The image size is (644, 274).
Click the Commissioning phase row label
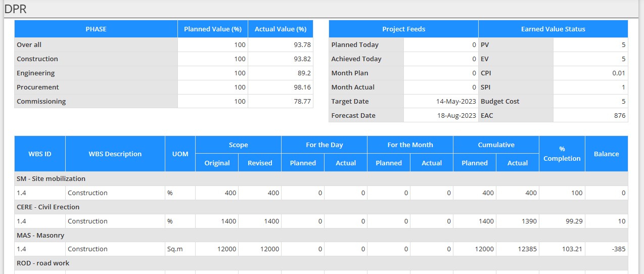click(x=41, y=102)
